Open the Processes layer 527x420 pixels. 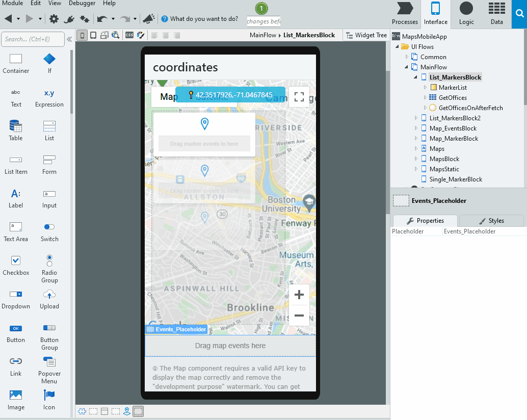tap(405, 14)
